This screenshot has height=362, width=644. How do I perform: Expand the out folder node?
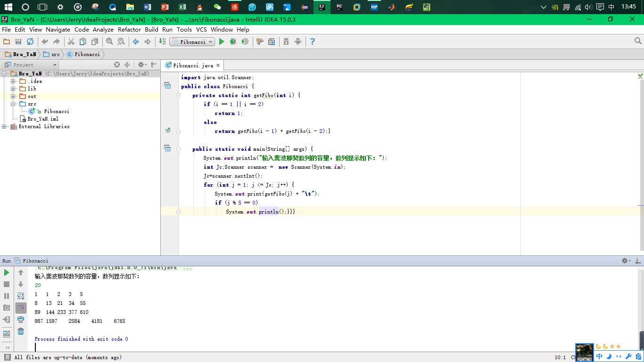pos(13,96)
